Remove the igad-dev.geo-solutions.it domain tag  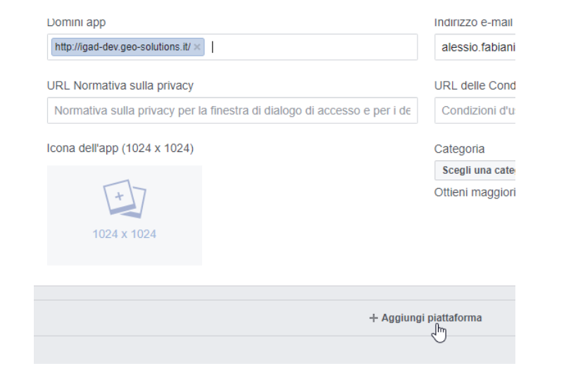tap(197, 47)
